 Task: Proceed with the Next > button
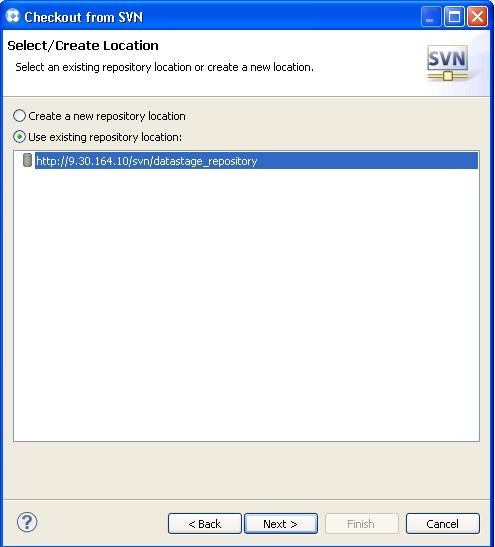click(281, 523)
